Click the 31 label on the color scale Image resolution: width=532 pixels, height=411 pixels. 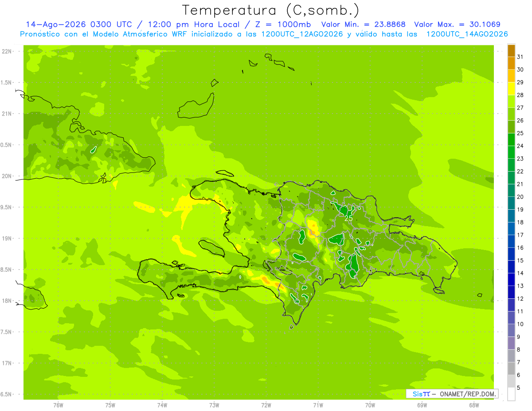click(x=520, y=57)
